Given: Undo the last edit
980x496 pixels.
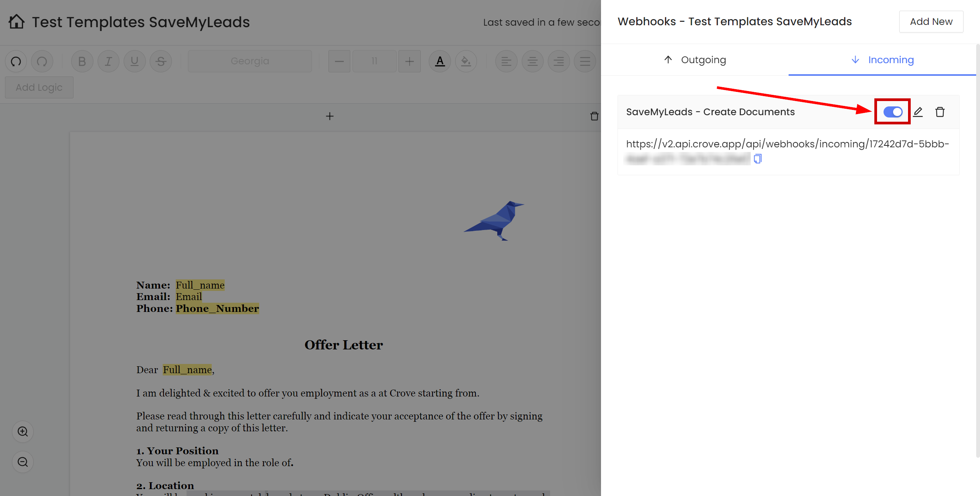Looking at the screenshot, I should click(16, 61).
